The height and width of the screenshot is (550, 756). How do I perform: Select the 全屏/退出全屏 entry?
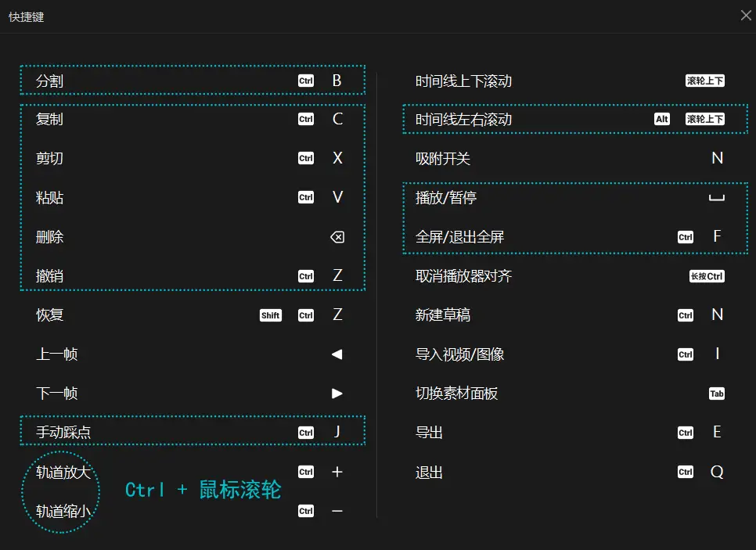pyautogui.click(x=460, y=237)
